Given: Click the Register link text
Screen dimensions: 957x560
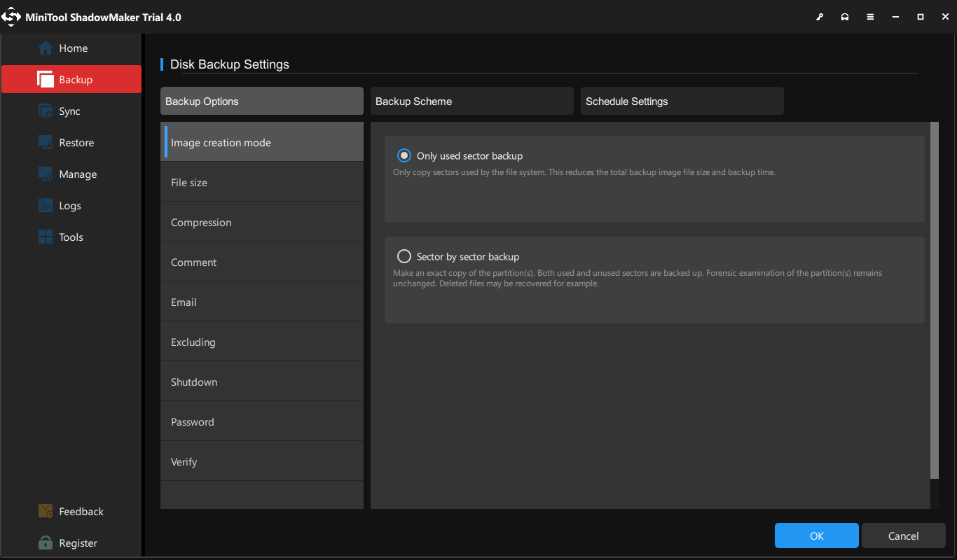Looking at the screenshot, I should (x=78, y=543).
